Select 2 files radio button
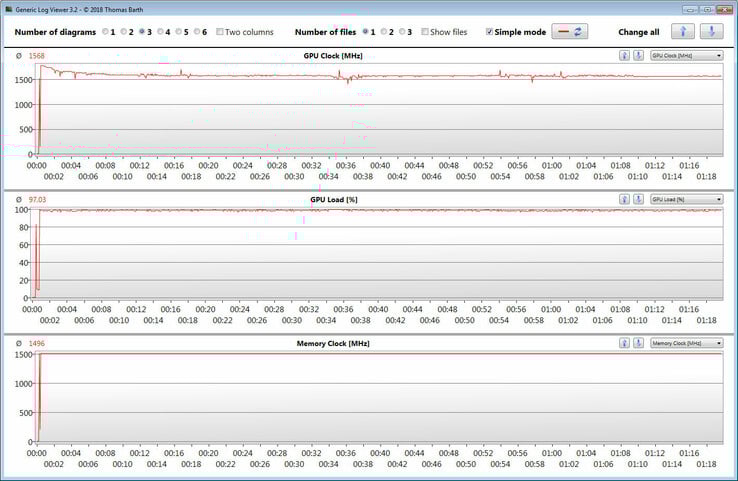The height and width of the screenshot is (481, 738). tap(384, 32)
